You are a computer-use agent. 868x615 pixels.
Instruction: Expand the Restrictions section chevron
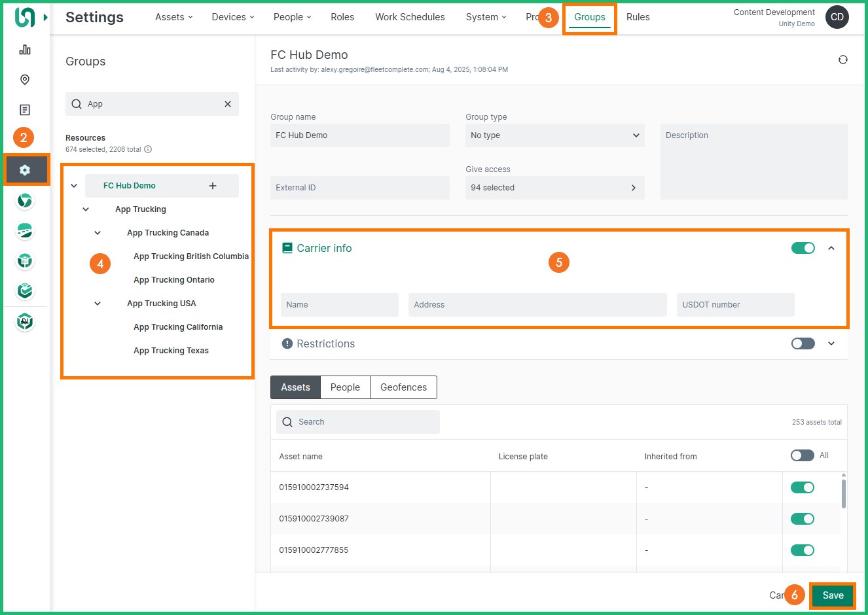point(831,343)
